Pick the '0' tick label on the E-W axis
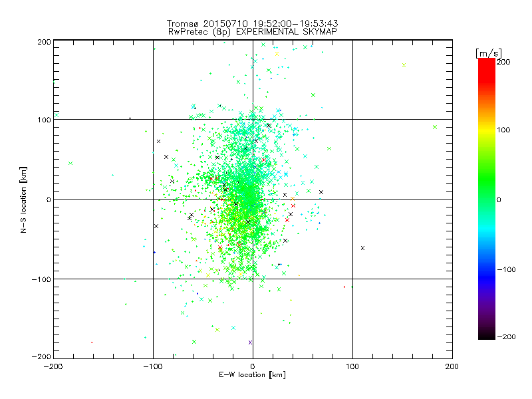This screenshot has width=532, height=399. point(253,366)
